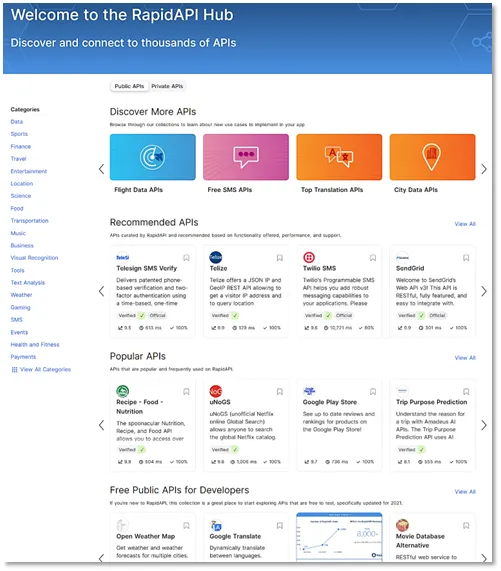
Task: Click the SendGrid logo icon
Action: coord(402,257)
